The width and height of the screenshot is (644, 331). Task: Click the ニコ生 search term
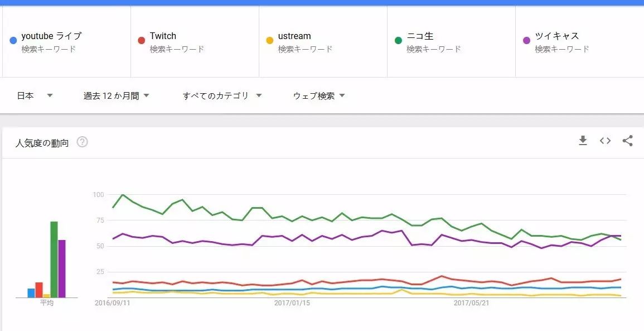click(420, 36)
